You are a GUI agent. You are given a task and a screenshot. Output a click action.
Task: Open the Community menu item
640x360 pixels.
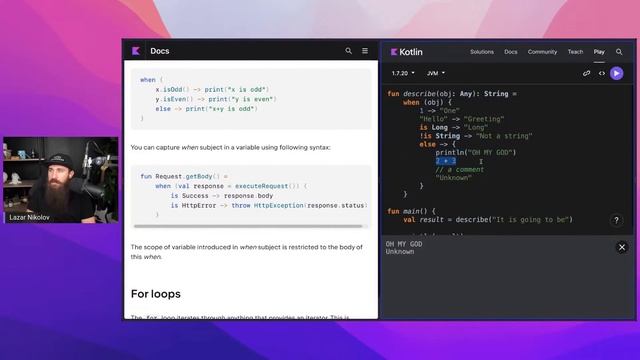pos(542,52)
